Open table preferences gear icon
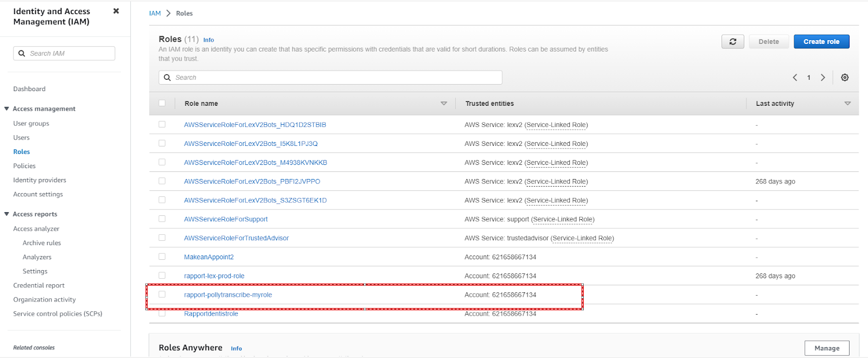Image resolution: width=868 pixels, height=358 pixels. [x=845, y=78]
